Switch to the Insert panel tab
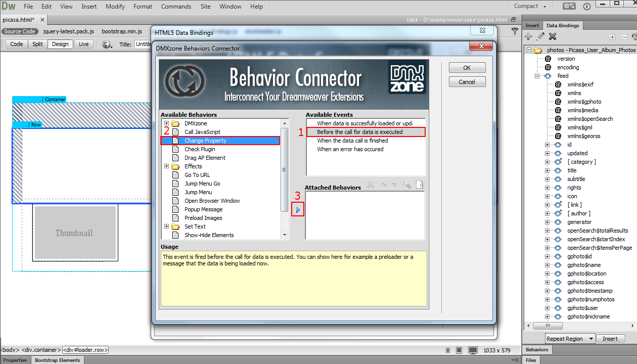Viewport: 637px width, 364px height. (x=532, y=25)
